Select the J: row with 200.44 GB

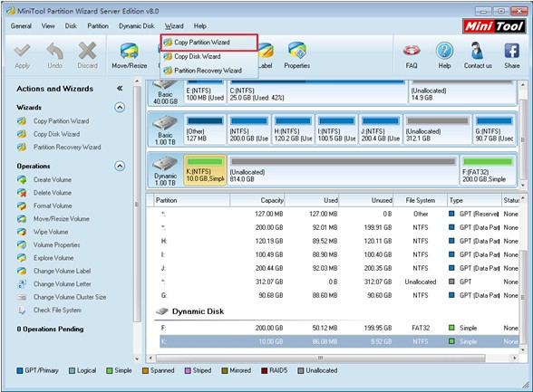click(339, 268)
